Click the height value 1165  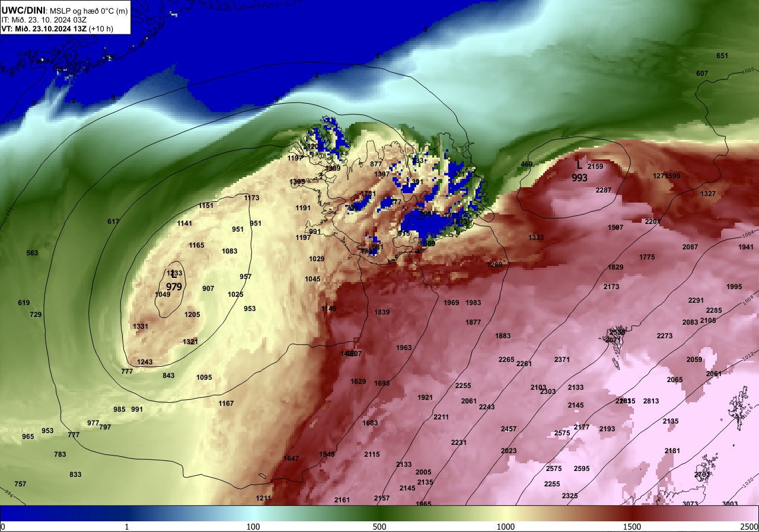[196, 245]
